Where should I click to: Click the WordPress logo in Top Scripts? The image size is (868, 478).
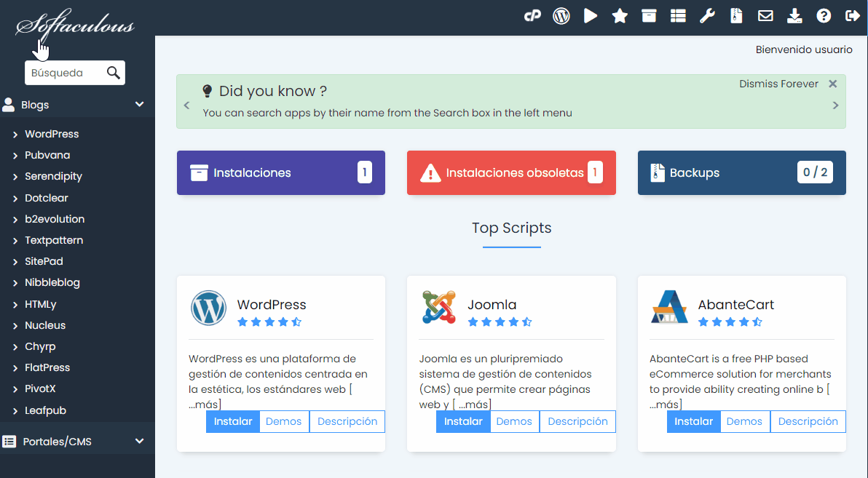[209, 308]
